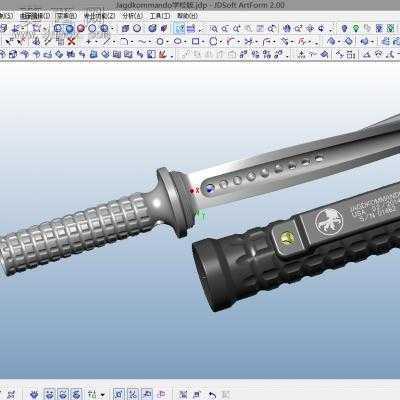Expand the dropdown arrow beside the rectangle tool

click(x=204, y=42)
